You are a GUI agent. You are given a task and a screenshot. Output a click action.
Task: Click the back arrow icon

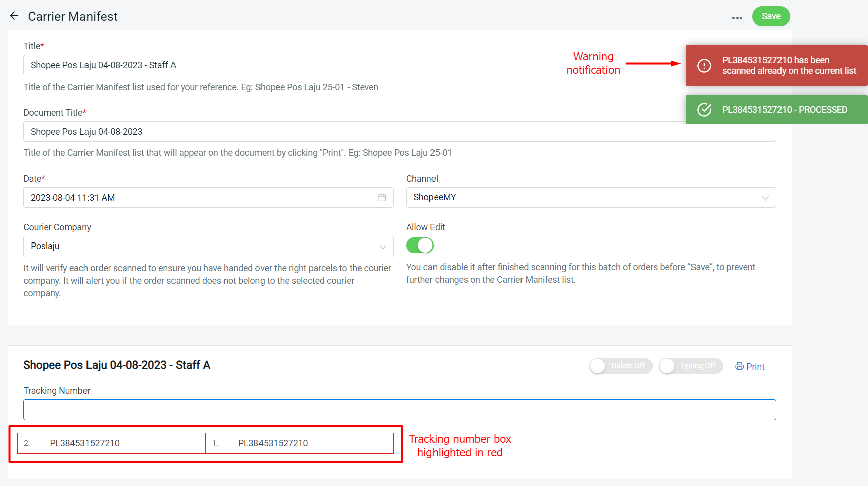(14, 16)
